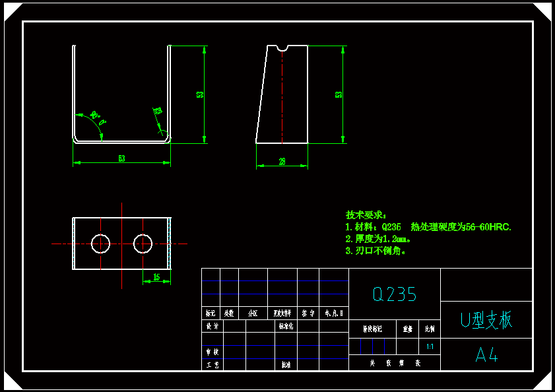Click the 工艺 process row label
Viewport: 555px width, 392px height.
pos(212,363)
